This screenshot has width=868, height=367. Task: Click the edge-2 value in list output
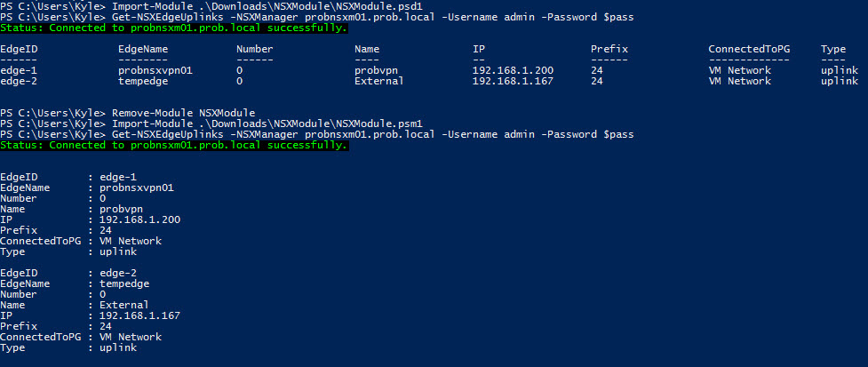click(118, 273)
